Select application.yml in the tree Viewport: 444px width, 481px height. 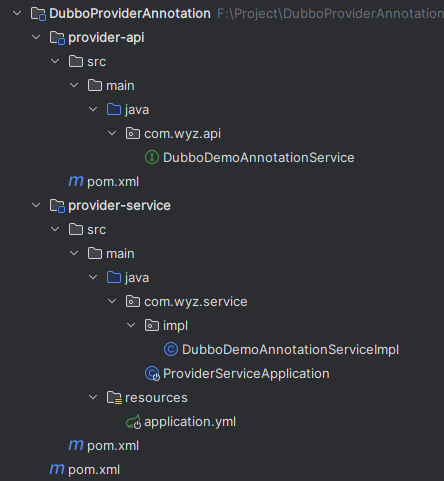point(190,422)
